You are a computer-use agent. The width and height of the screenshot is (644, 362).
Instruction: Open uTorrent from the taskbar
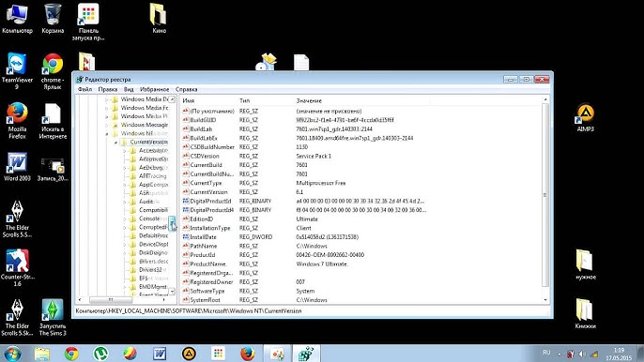(x=100, y=354)
